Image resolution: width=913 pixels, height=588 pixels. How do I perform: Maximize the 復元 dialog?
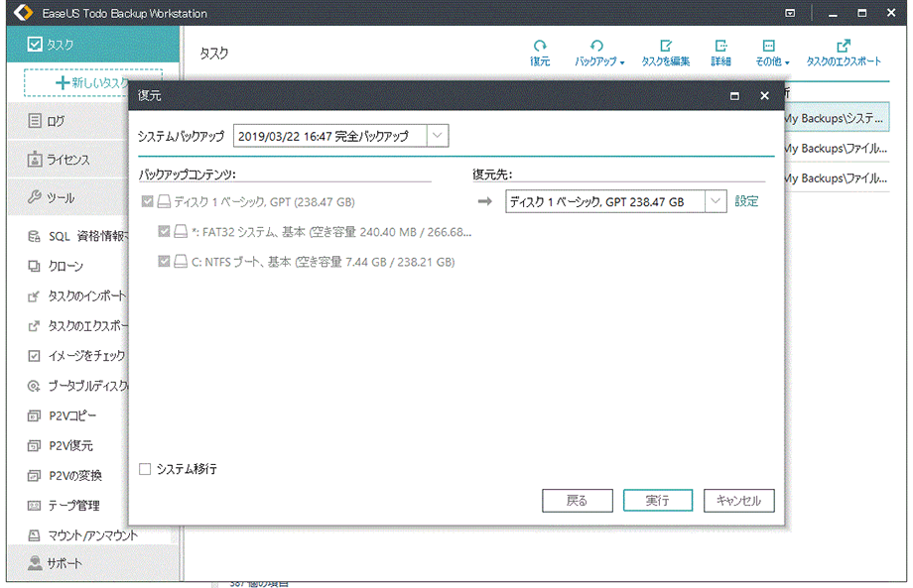tap(734, 95)
